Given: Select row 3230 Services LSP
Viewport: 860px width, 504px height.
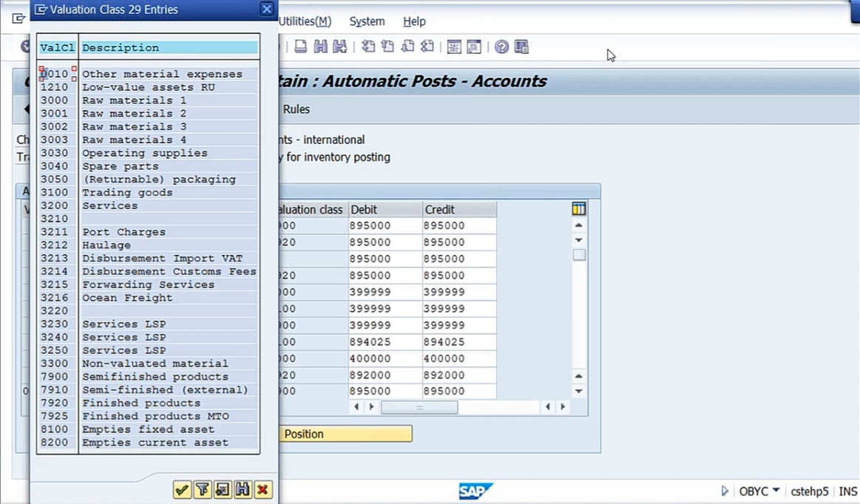Looking at the screenshot, I should (149, 324).
